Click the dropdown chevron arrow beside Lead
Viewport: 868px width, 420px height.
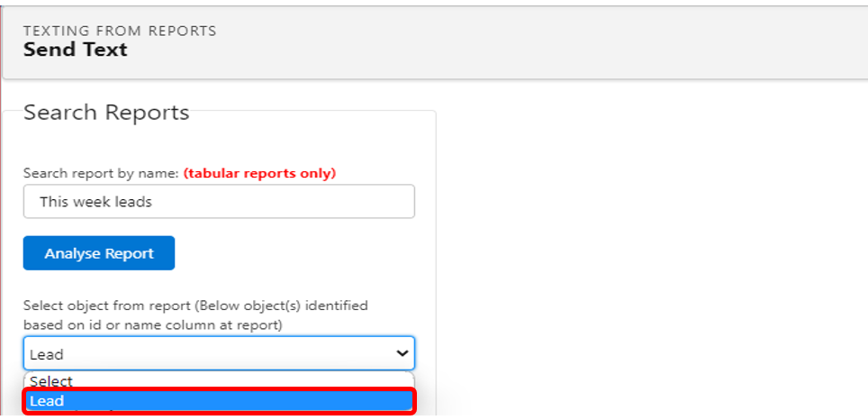tap(402, 354)
